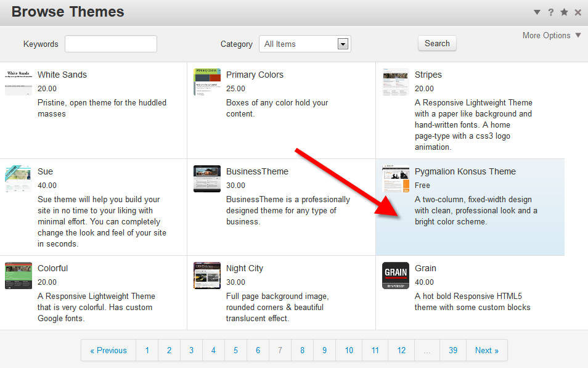Collapse panel using header down-arrow icon
The height and width of the screenshot is (368, 588).
[x=537, y=12]
